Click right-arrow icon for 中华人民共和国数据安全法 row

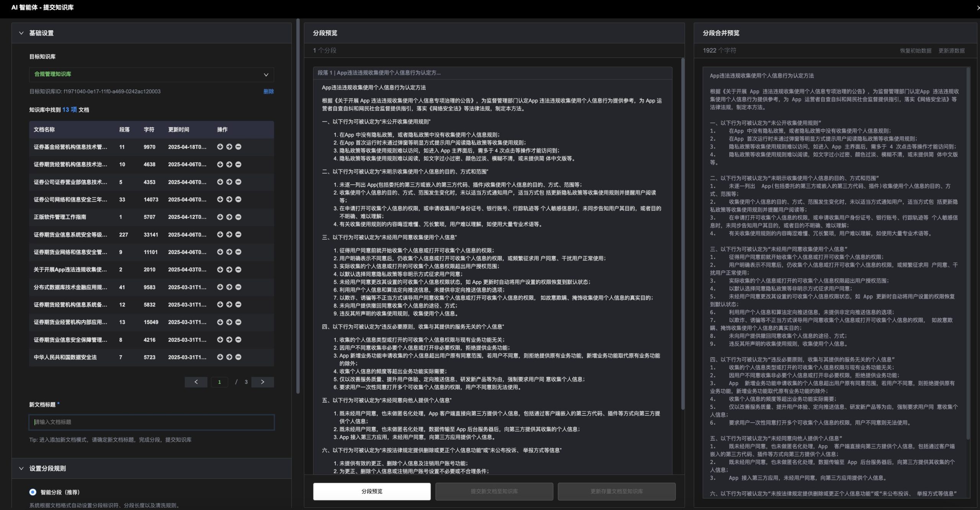coord(229,357)
